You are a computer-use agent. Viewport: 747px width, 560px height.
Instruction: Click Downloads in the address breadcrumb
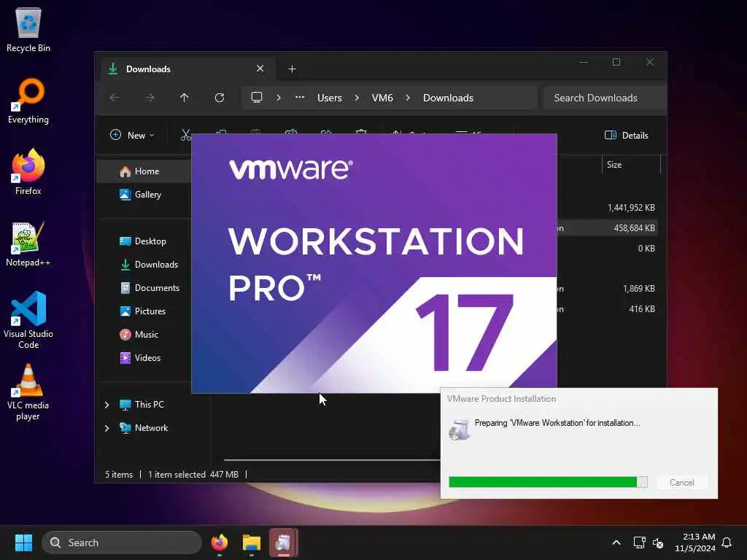(448, 98)
